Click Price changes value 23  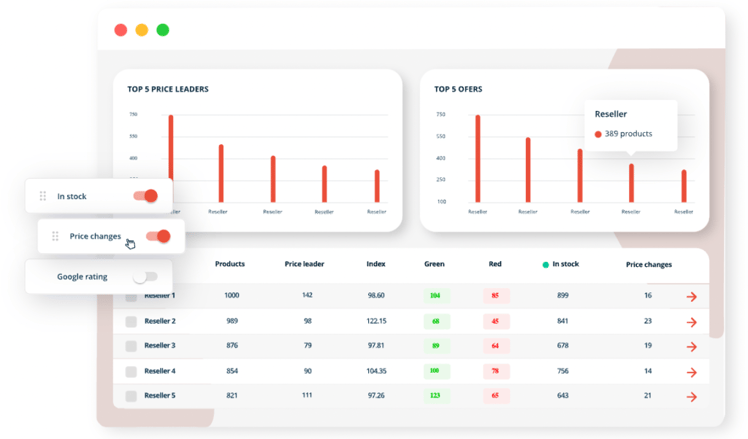[x=648, y=321]
